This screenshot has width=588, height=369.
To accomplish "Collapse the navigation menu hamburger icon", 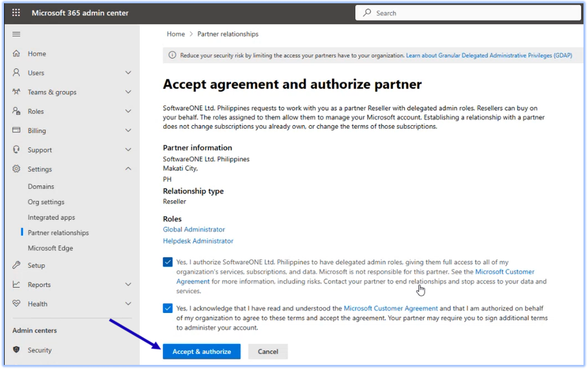I will coord(16,34).
